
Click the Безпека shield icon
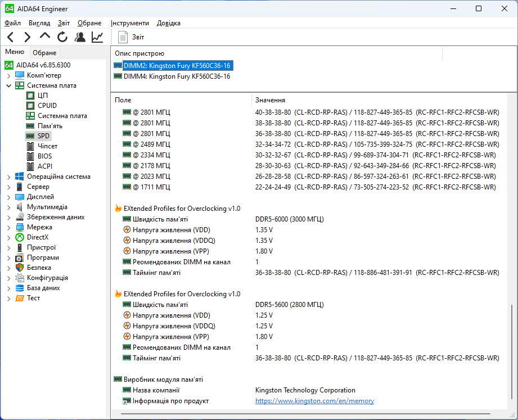tap(20, 268)
